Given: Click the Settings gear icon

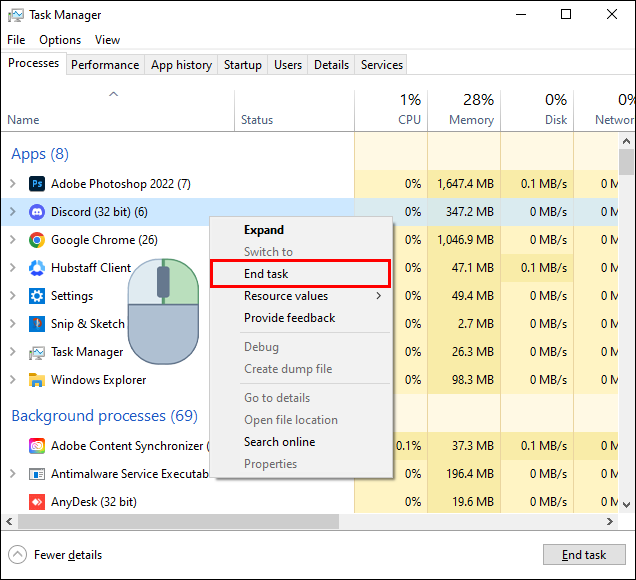Looking at the screenshot, I should click(x=37, y=296).
